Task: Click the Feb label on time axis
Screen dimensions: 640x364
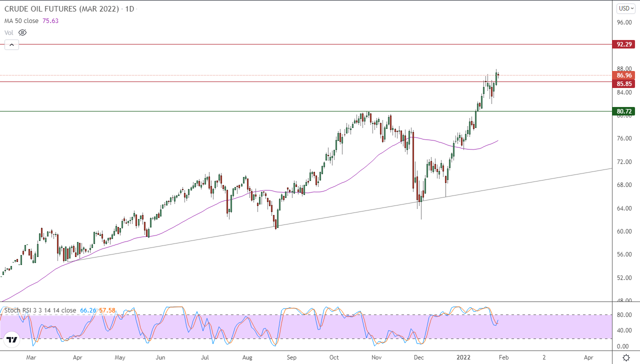Action: (x=504, y=357)
